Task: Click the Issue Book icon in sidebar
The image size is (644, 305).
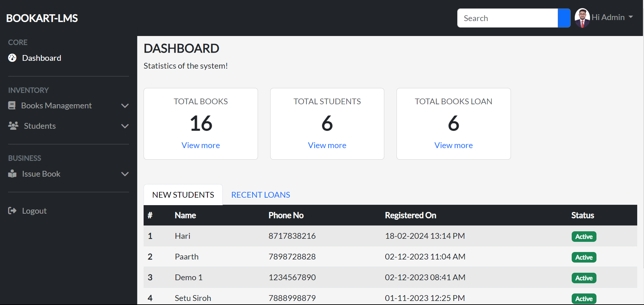Action: [12, 174]
